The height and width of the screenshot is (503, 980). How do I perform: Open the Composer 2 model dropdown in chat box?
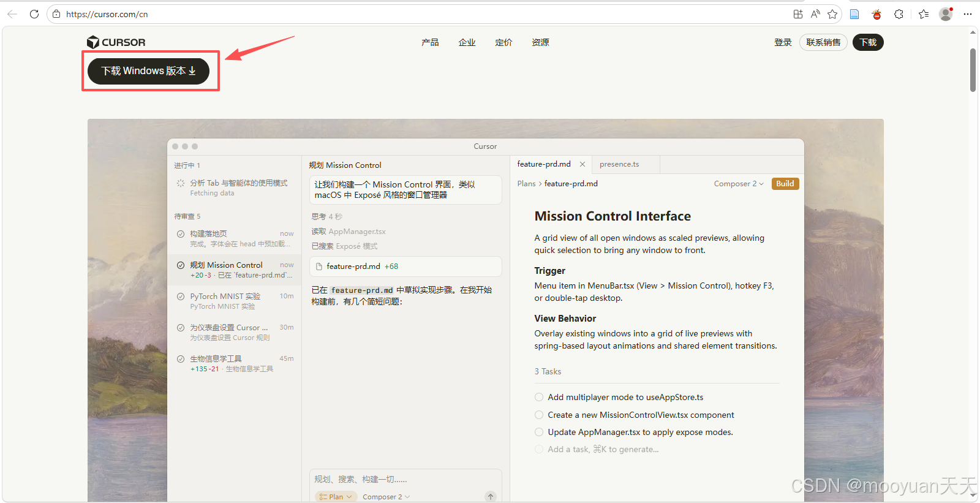386,497
